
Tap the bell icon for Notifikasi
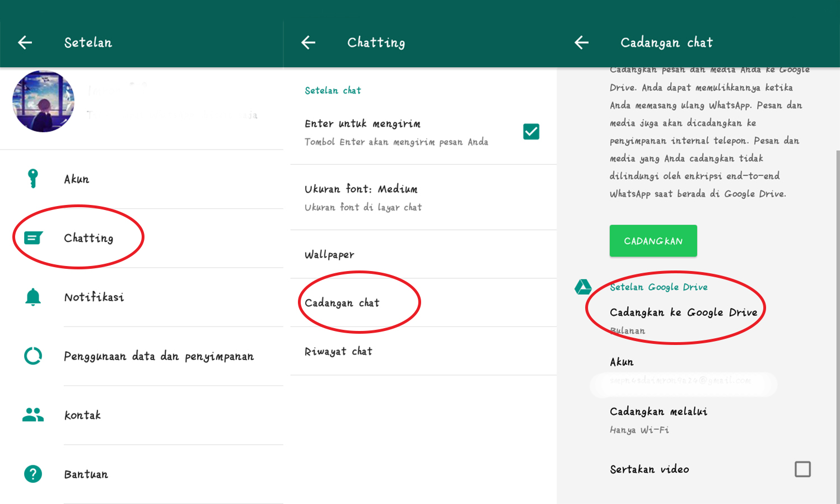coord(33,297)
